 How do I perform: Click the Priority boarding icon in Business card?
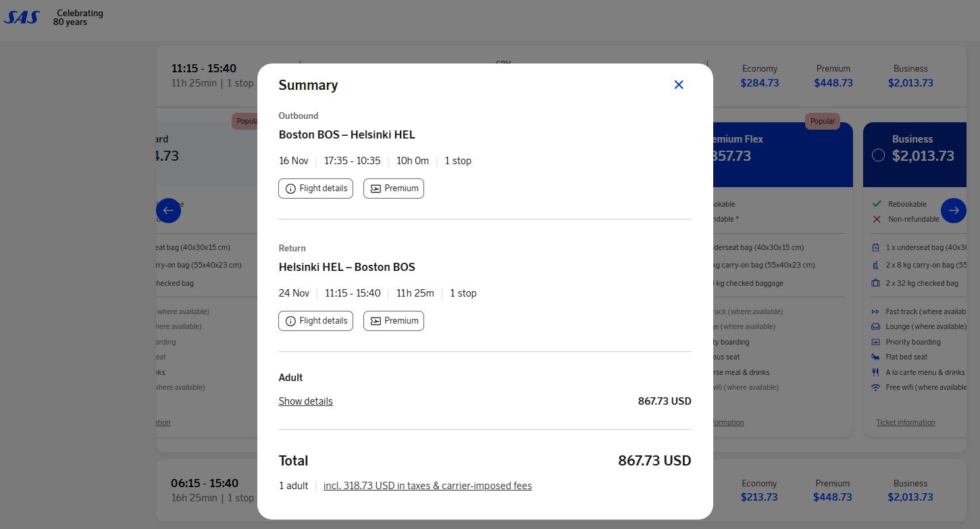point(876,342)
